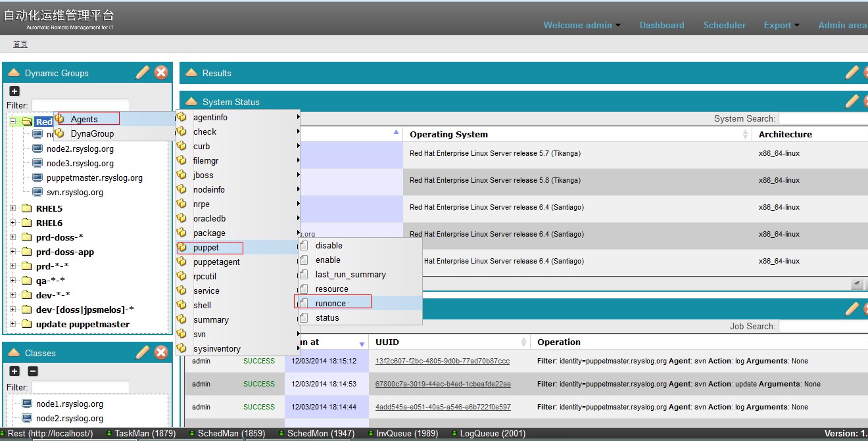Viewport: 868px width, 441px height.
Task: Open the agentinfo agent submenu
Action: pyautogui.click(x=237, y=117)
